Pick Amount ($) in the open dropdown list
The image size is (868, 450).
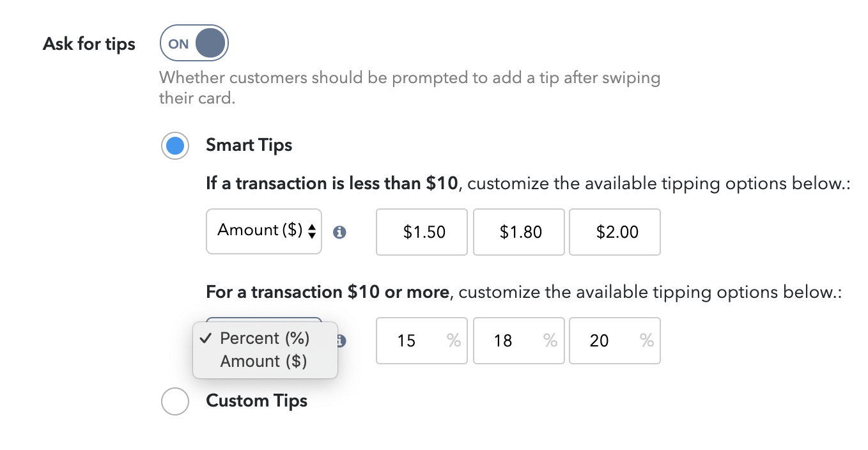pyautogui.click(x=265, y=361)
